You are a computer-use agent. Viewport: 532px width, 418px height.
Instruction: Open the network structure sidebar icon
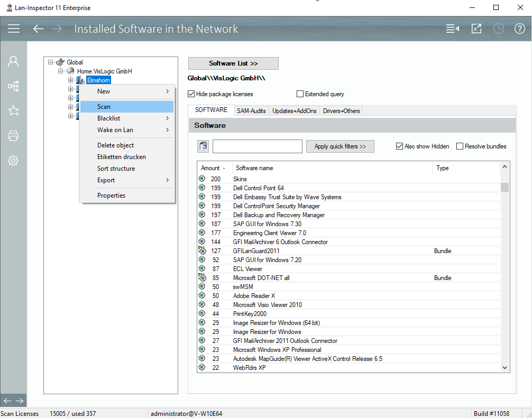[13, 86]
